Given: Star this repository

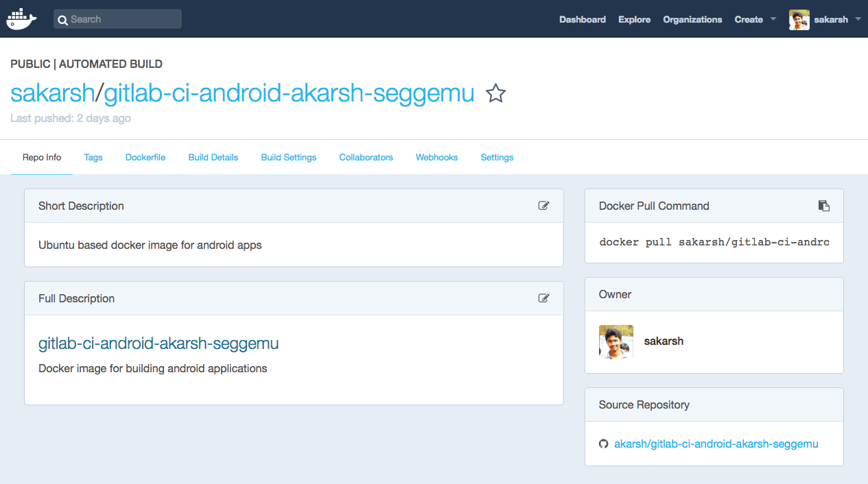Looking at the screenshot, I should (495, 93).
